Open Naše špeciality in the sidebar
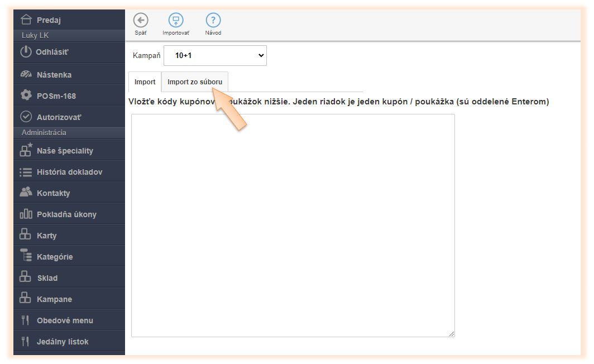The width and height of the screenshot is (594, 364). 65,151
